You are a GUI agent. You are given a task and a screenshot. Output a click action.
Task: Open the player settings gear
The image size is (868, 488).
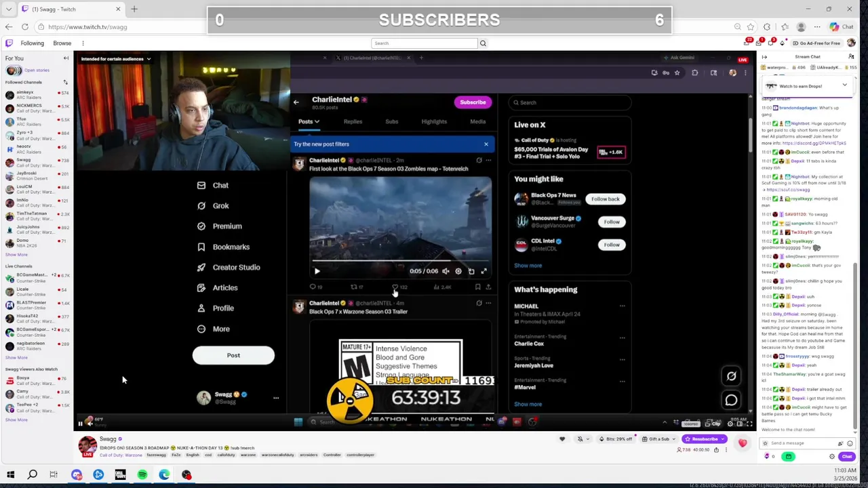coord(730,424)
